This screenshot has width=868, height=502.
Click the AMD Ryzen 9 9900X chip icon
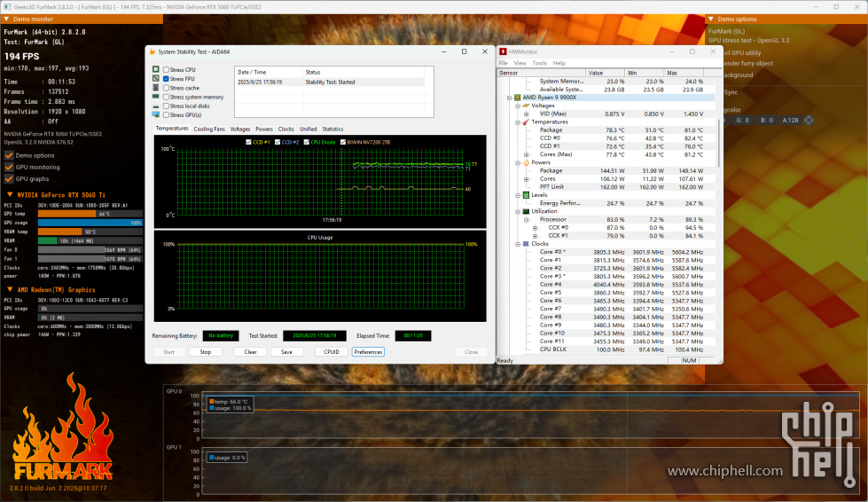(x=518, y=98)
